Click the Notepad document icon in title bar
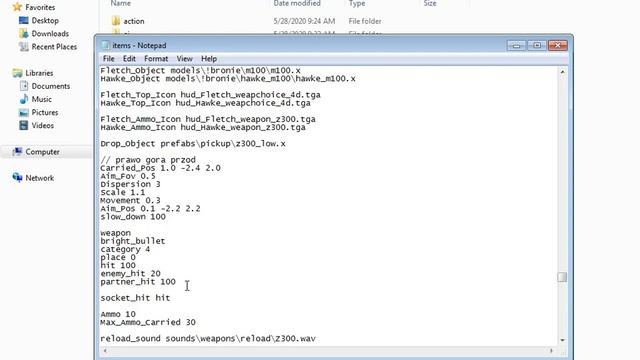 click(106, 45)
